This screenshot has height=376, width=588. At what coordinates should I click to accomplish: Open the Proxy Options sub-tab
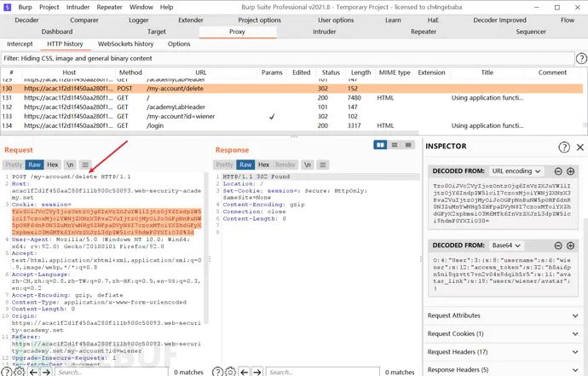pyautogui.click(x=179, y=43)
